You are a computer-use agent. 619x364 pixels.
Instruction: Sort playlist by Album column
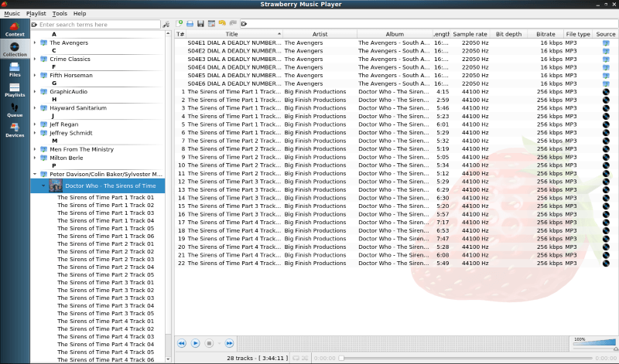click(395, 34)
